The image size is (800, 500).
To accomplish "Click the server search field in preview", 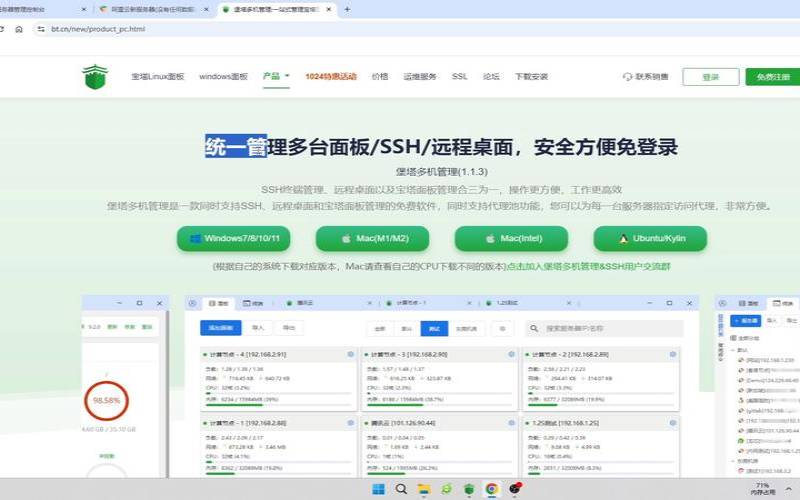I will click(x=604, y=328).
